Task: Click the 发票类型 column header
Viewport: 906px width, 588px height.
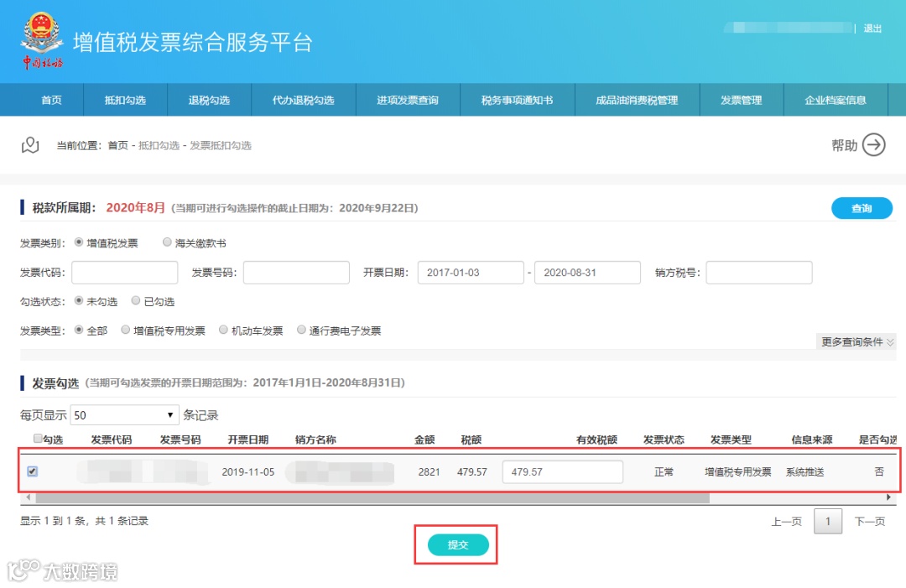Action: coord(731,440)
